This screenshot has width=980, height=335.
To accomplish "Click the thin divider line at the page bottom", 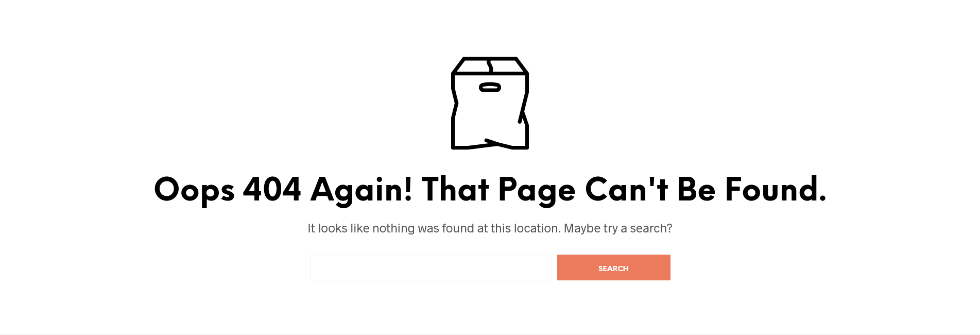I will (490, 334).
